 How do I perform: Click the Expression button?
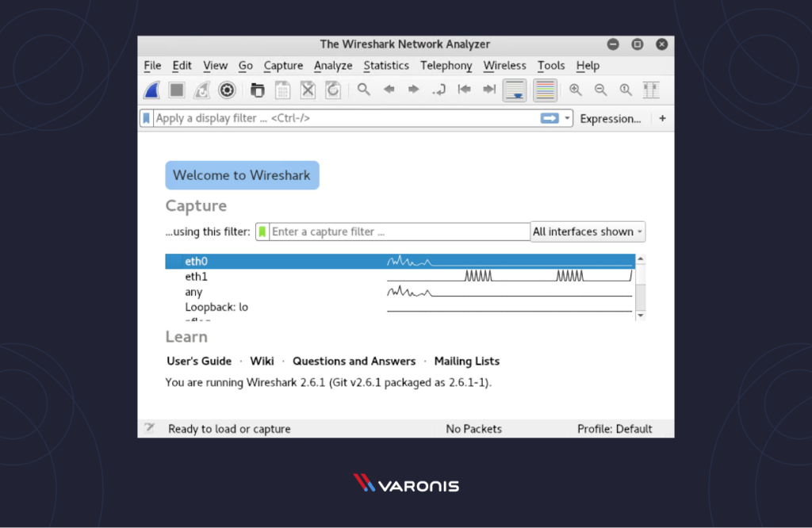click(610, 118)
